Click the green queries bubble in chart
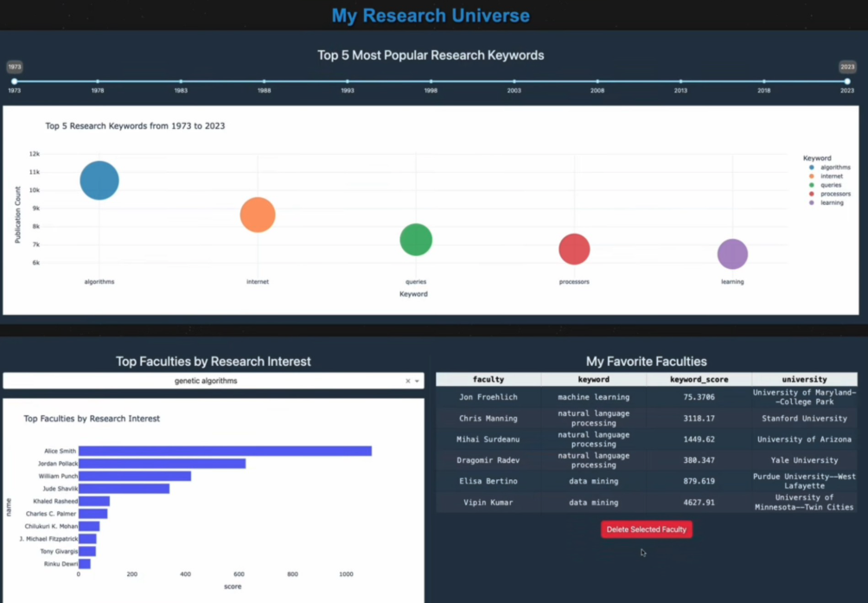 click(416, 240)
